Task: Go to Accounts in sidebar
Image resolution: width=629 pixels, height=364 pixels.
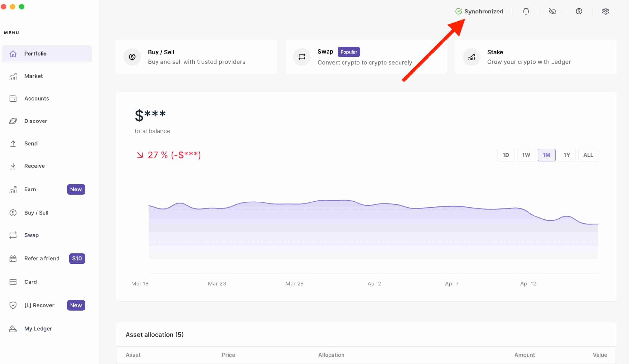Action: click(x=36, y=98)
